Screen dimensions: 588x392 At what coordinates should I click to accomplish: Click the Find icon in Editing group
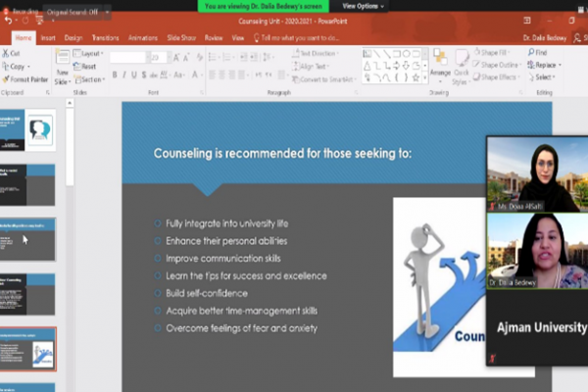[x=539, y=53]
